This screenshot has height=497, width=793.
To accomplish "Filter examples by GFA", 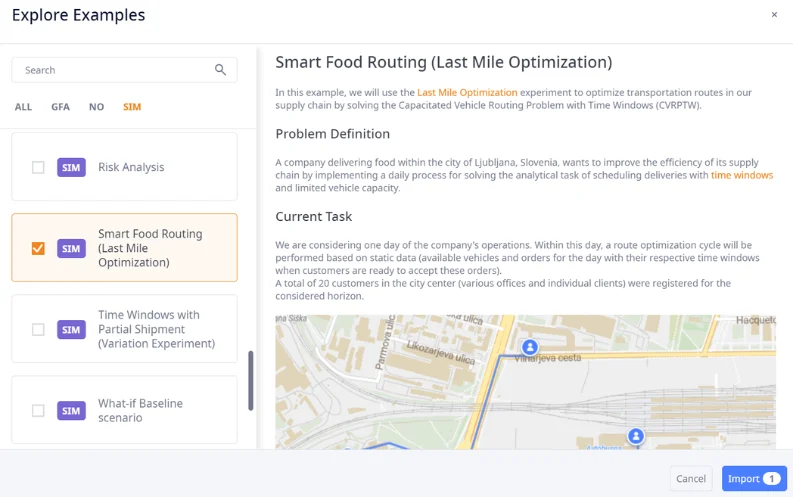I will click(60, 107).
